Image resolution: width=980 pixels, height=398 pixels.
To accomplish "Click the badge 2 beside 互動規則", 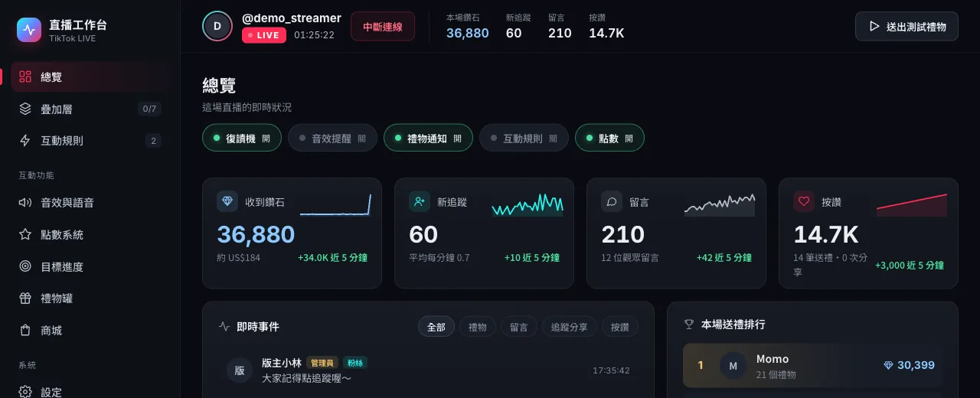I will (x=153, y=141).
